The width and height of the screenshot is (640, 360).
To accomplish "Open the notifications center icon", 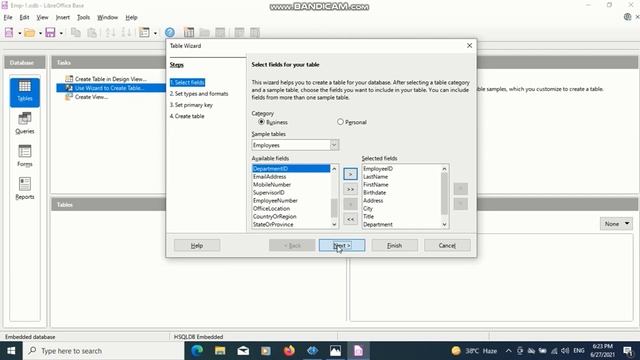I will pos(628,351).
